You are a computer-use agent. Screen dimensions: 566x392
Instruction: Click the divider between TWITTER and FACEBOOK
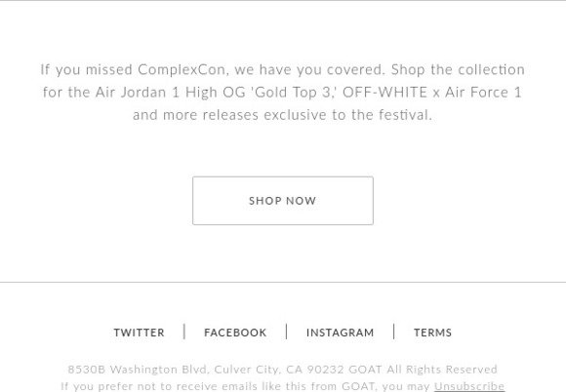(184, 332)
